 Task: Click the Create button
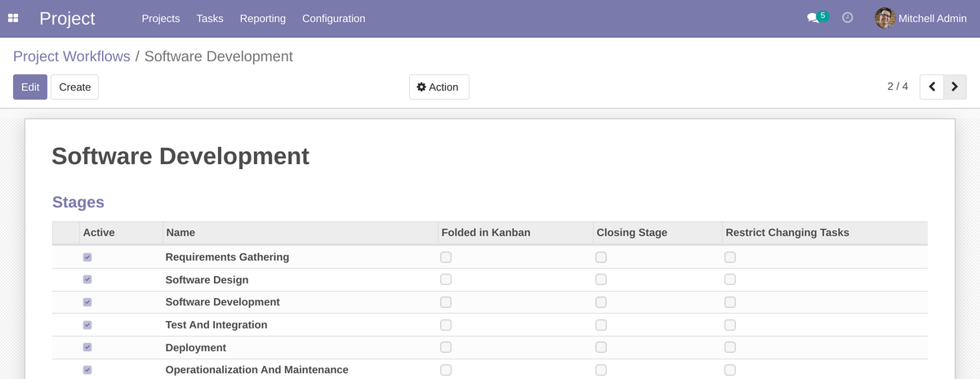point(74,87)
